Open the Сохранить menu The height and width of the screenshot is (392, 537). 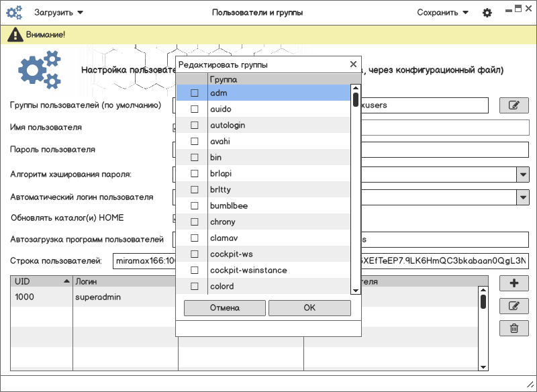(442, 13)
